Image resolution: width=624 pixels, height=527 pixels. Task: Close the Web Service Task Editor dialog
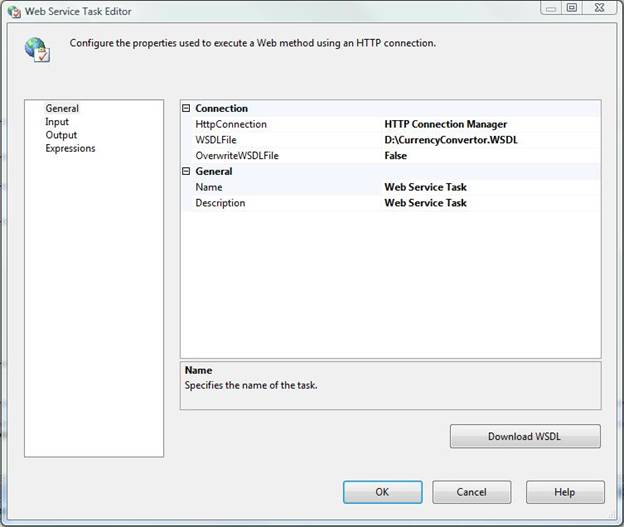pos(600,8)
